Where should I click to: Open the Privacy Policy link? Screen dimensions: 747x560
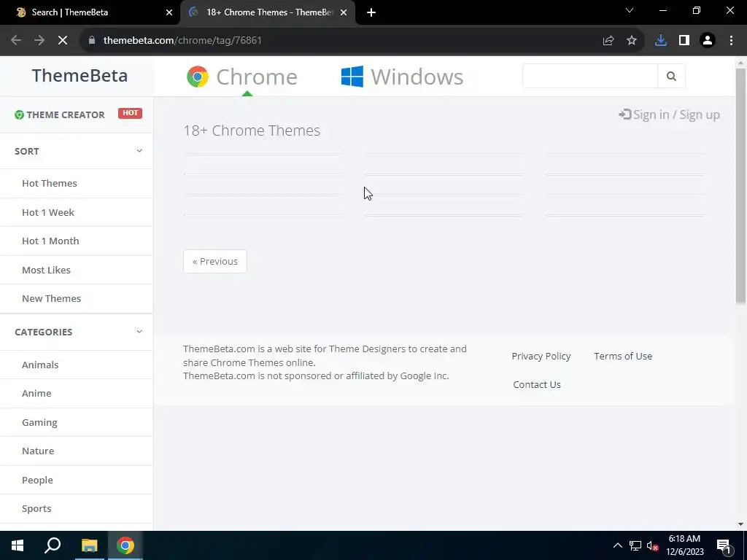click(541, 356)
